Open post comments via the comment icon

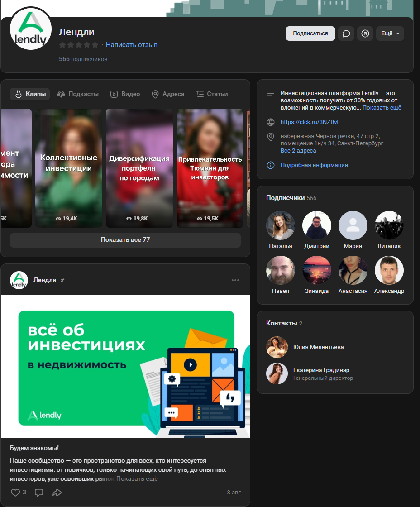[x=39, y=493]
